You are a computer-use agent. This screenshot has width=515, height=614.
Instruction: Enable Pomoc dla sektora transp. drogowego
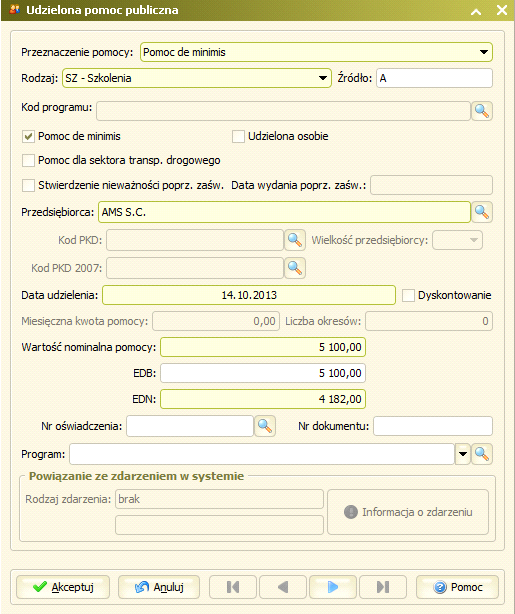(x=28, y=161)
